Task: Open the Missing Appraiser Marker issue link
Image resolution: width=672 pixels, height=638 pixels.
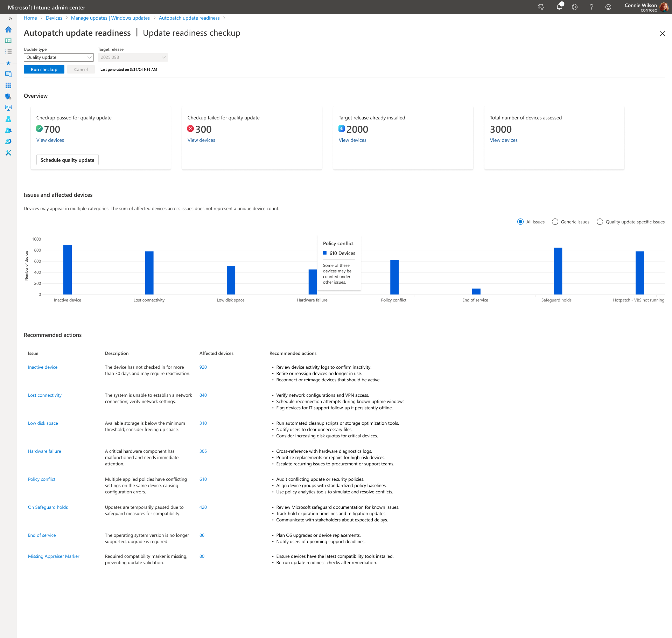Action: (x=54, y=556)
